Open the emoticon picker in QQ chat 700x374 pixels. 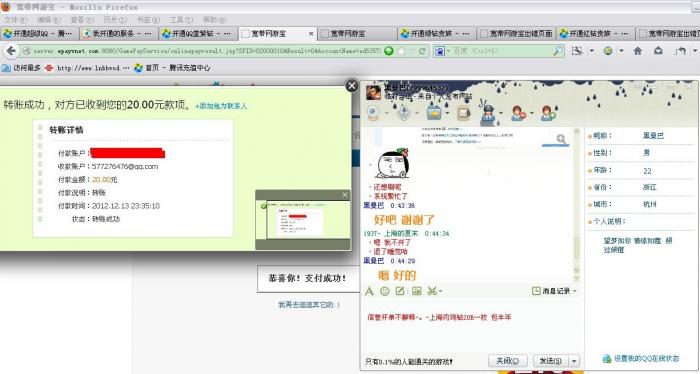click(384, 291)
